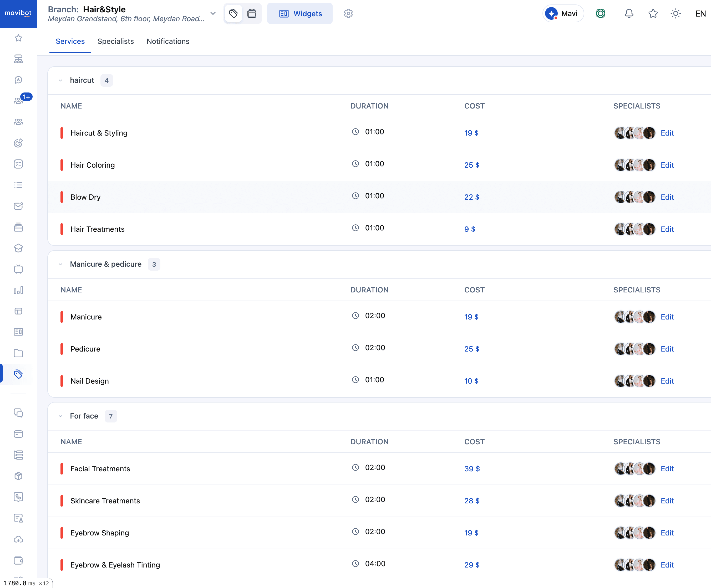Click the 04:00 duration of Eyebrow & Eyelash Tinting
Viewport: 711px width, 588px height.
click(x=375, y=564)
